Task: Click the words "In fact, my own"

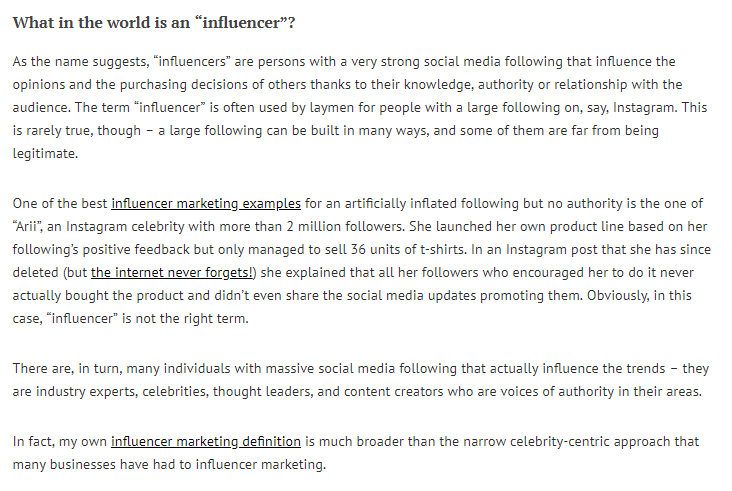Action: click(x=60, y=442)
